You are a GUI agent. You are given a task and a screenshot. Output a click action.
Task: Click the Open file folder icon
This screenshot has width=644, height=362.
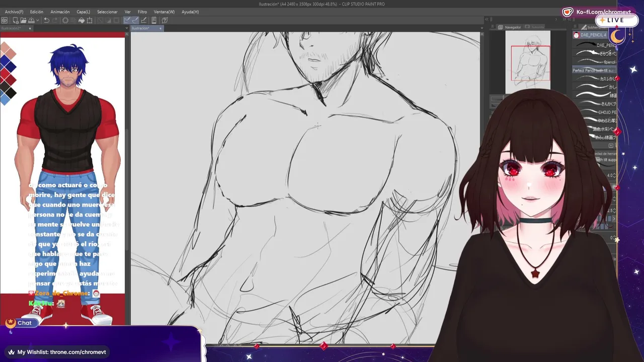[x=23, y=20]
